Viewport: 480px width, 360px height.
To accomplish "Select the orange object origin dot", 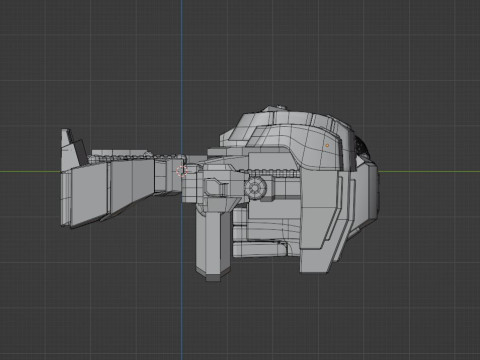I will pyautogui.click(x=327, y=145).
